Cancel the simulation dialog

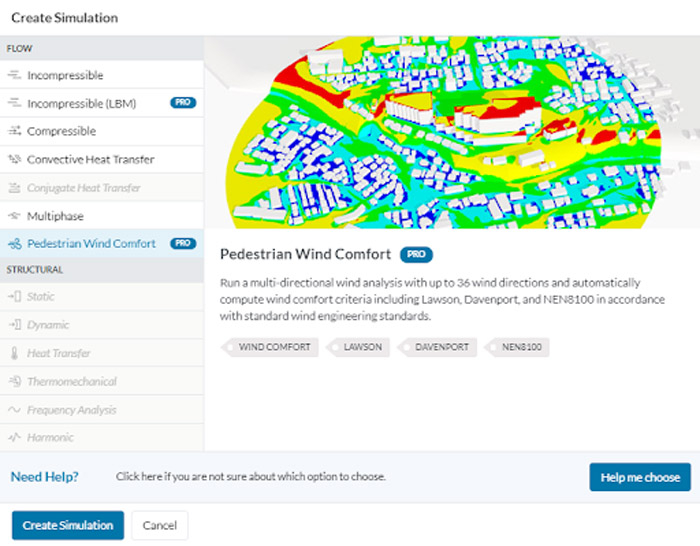[x=160, y=525]
